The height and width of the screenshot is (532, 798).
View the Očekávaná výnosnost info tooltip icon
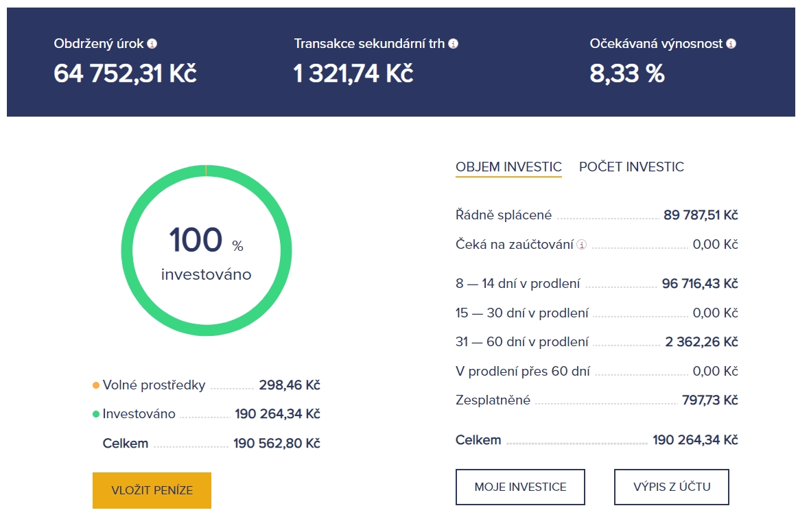[x=731, y=43]
